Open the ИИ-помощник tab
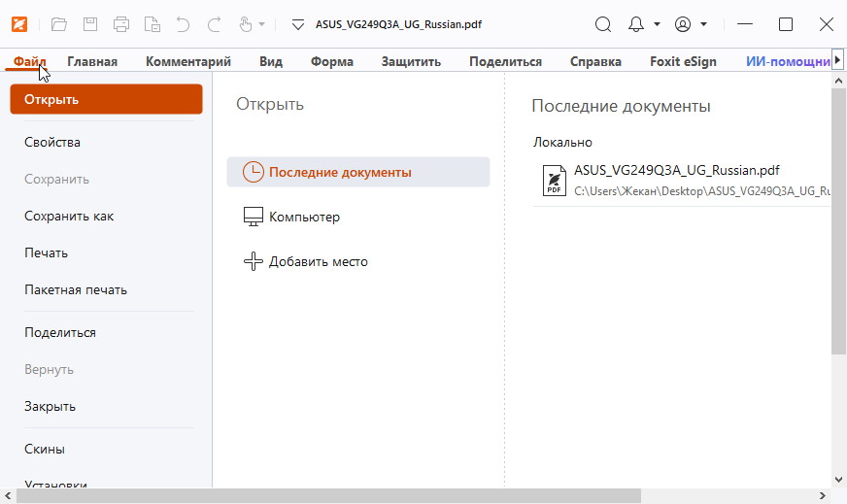847x504 pixels. pyautogui.click(x=788, y=61)
